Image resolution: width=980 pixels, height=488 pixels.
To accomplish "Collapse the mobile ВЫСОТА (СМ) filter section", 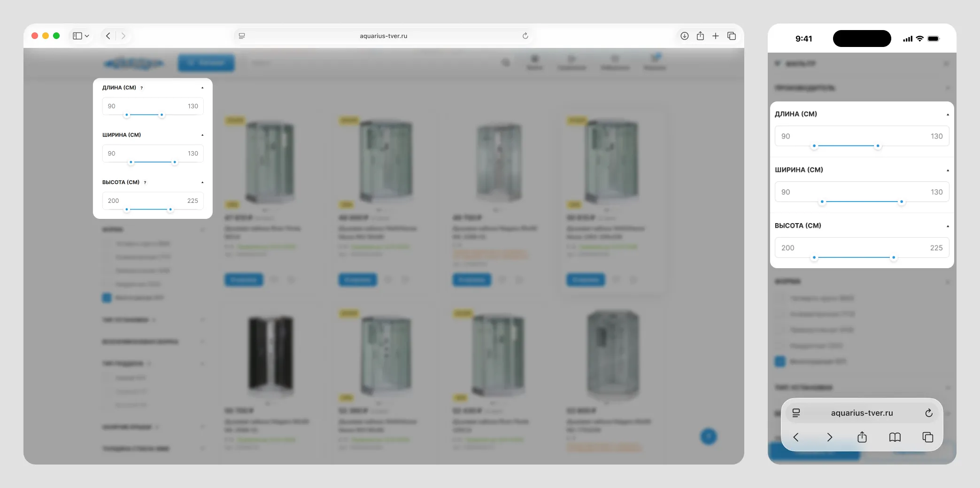I will click(x=948, y=226).
